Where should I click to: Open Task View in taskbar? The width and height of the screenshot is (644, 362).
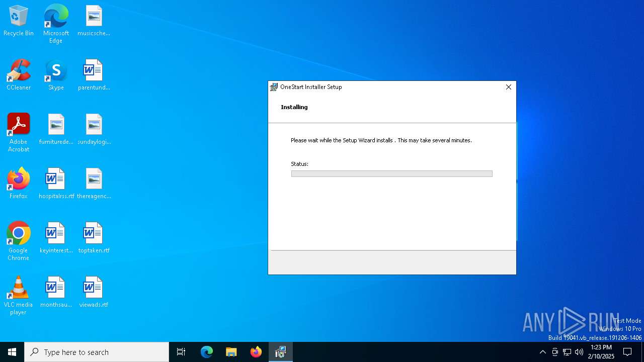coord(181,352)
